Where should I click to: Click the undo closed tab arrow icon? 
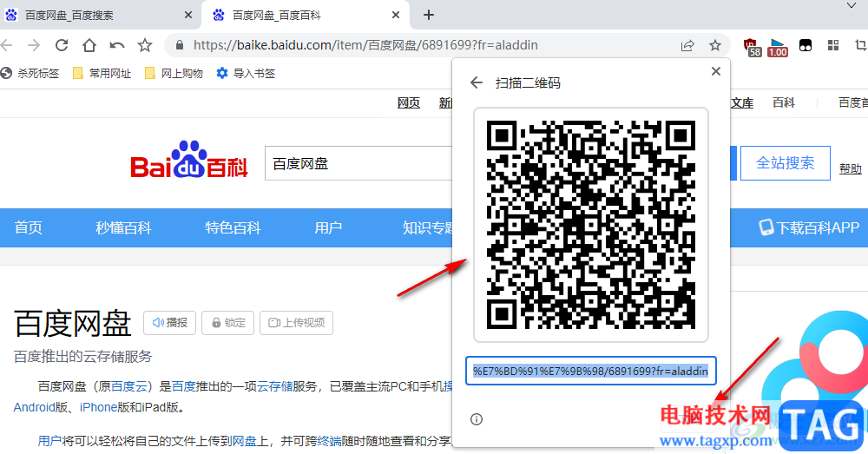tap(117, 45)
